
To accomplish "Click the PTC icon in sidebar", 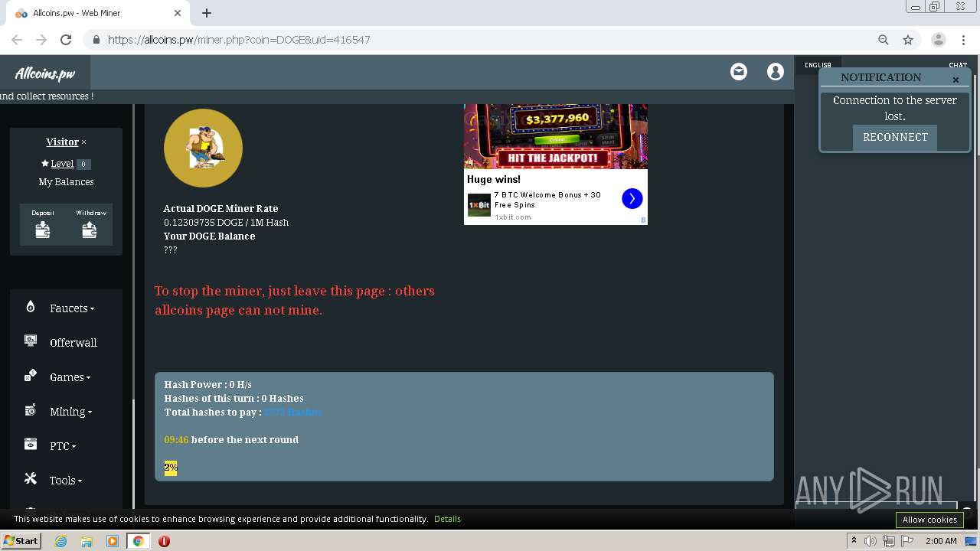I will 31,445.
